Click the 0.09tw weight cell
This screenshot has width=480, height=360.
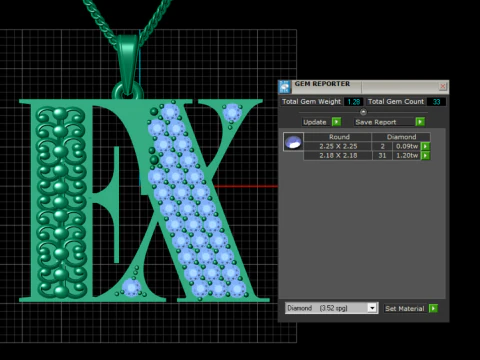[x=407, y=146]
